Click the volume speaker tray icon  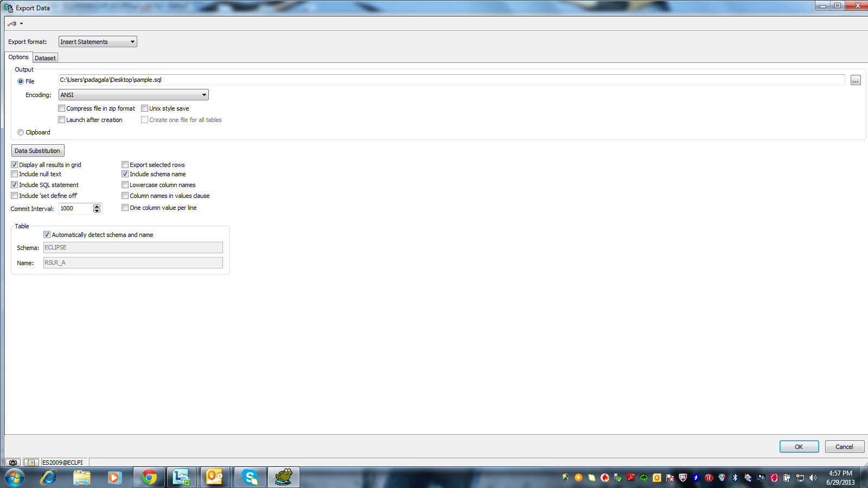(x=813, y=478)
